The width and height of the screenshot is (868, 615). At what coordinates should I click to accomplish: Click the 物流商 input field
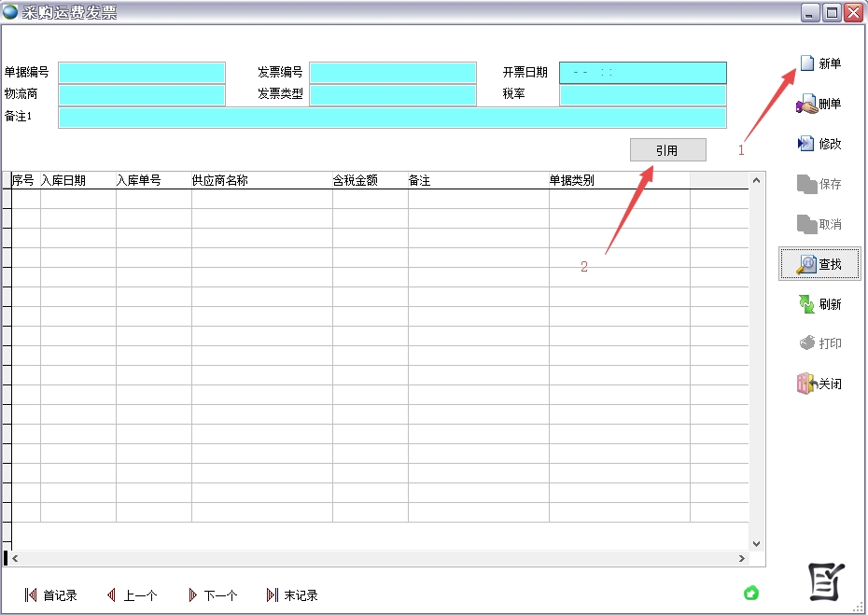(142, 94)
